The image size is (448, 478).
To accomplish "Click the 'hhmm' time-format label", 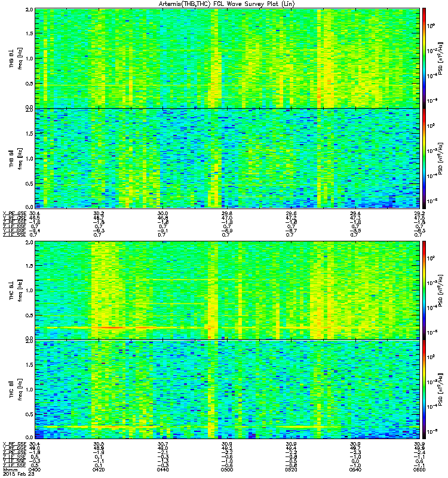I will click(10, 470).
